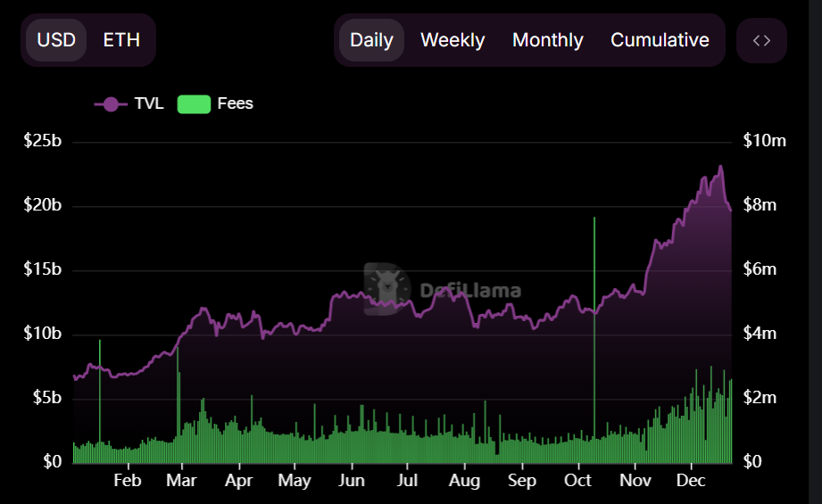Click the Jun label on the time axis

click(352, 481)
